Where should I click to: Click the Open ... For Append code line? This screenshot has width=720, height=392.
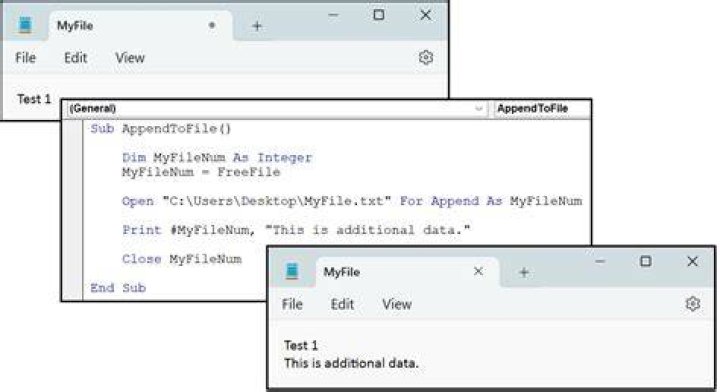pyautogui.click(x=352, y=201)
